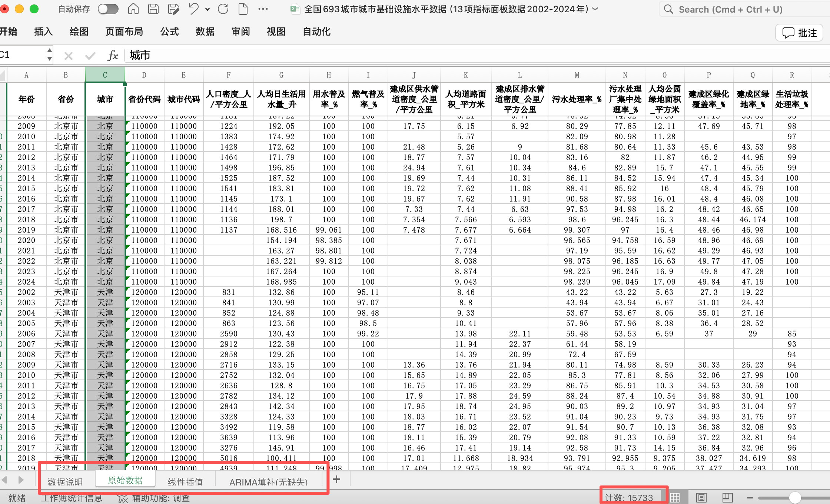Open the 数据 ribbon tab
The width and height of the screenshot is (830, 504).
point(205,32)
